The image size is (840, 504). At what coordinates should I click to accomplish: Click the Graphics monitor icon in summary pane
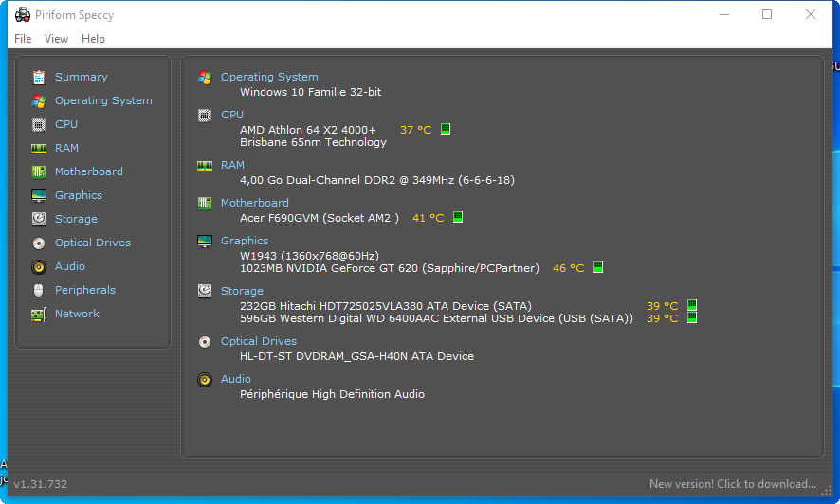tap(205, 242)
